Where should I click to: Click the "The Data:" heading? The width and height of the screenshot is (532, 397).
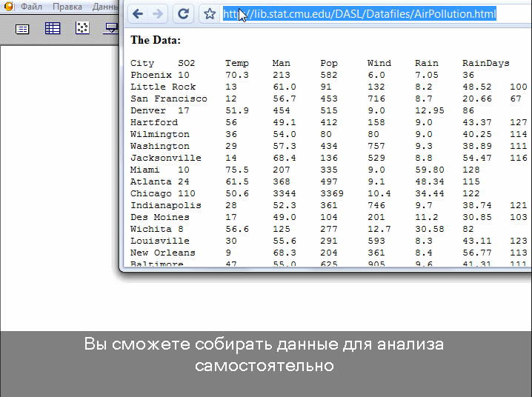coord(156,40)
